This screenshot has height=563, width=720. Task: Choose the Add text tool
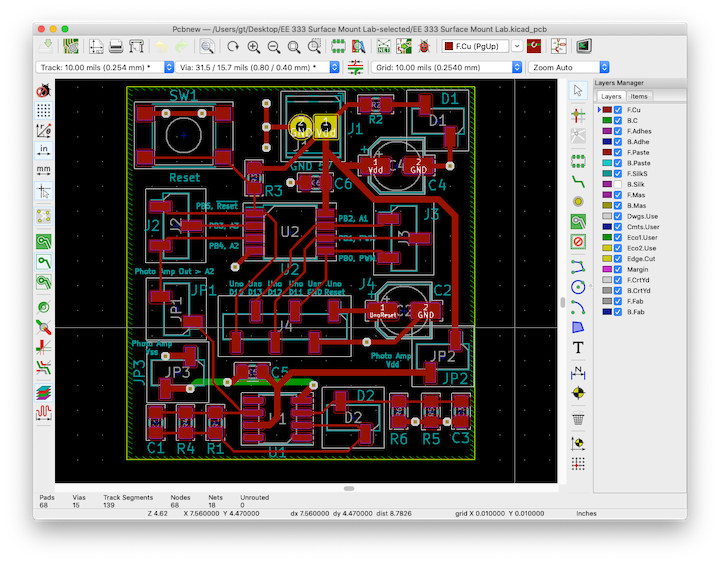tap(578, 347)
